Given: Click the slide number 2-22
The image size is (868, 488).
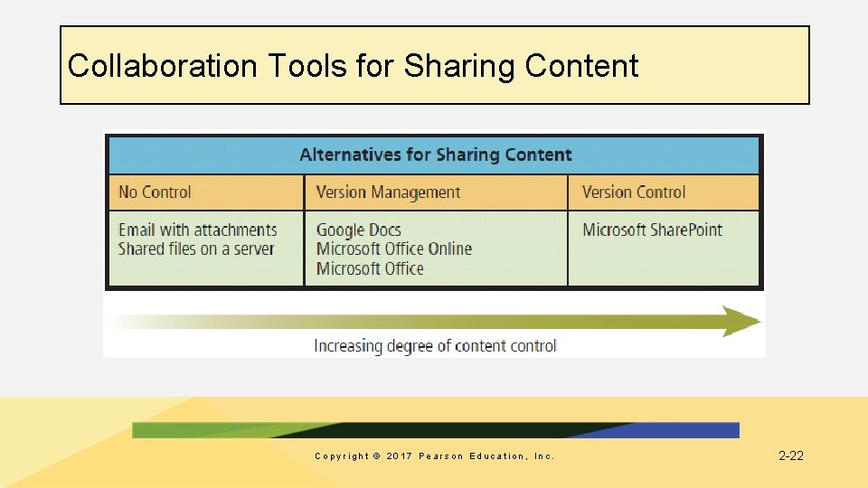Looking at the screenshot, I should pyautogui.click(x=790, y=455).
